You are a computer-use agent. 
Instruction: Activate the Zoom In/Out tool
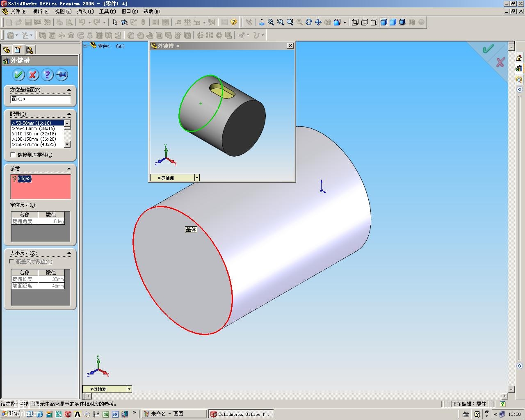290,22
